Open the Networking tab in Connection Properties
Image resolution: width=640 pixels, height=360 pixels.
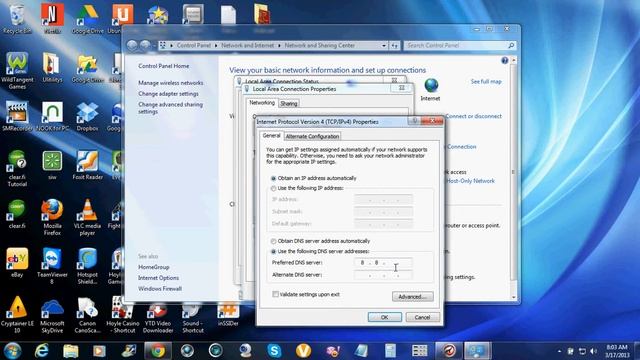262,103
